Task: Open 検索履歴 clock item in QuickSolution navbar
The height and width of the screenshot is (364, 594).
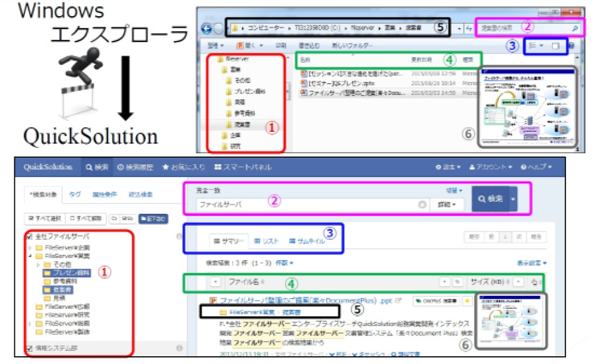Action: [x=135, y=167]
